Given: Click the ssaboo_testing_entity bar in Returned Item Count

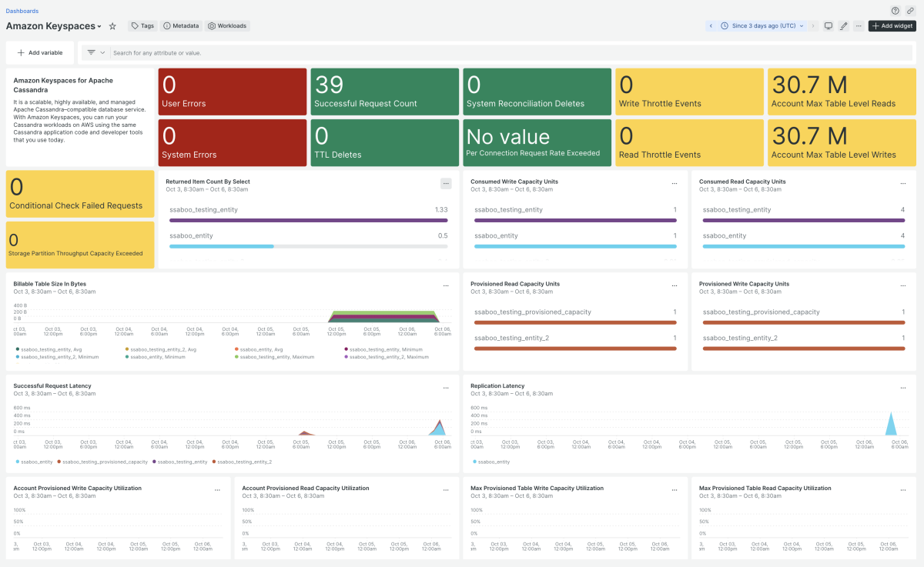Looking at the screenshot, I should click(309, 221).
